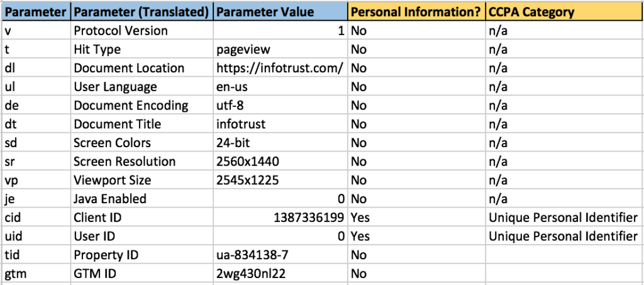This screenshot has height=285, width=644.
Task: Click the '24-bit' value cell
Action: point(234,143)
